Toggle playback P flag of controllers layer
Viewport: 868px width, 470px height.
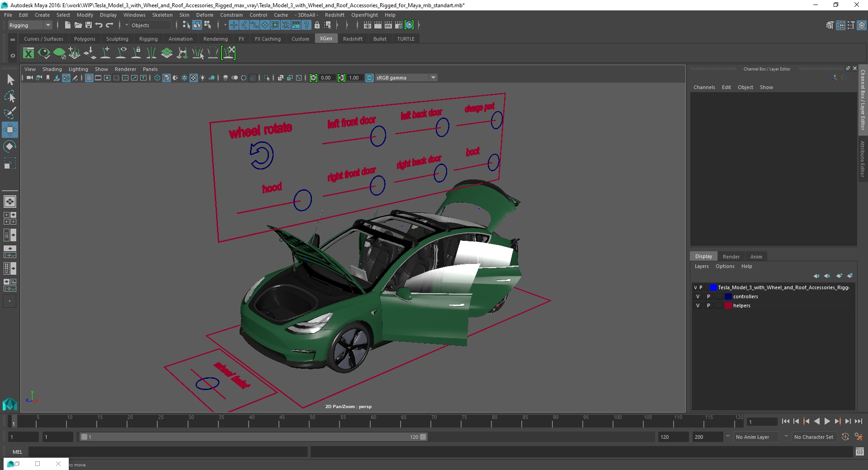708,297
